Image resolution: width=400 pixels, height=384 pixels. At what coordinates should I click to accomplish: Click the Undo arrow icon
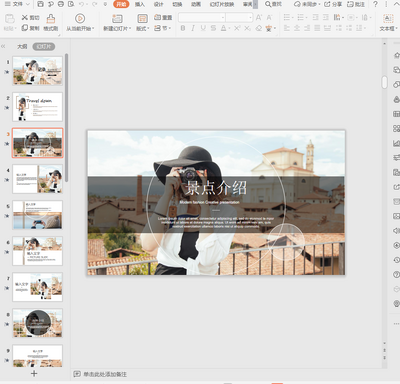click(x=82, y=4)
